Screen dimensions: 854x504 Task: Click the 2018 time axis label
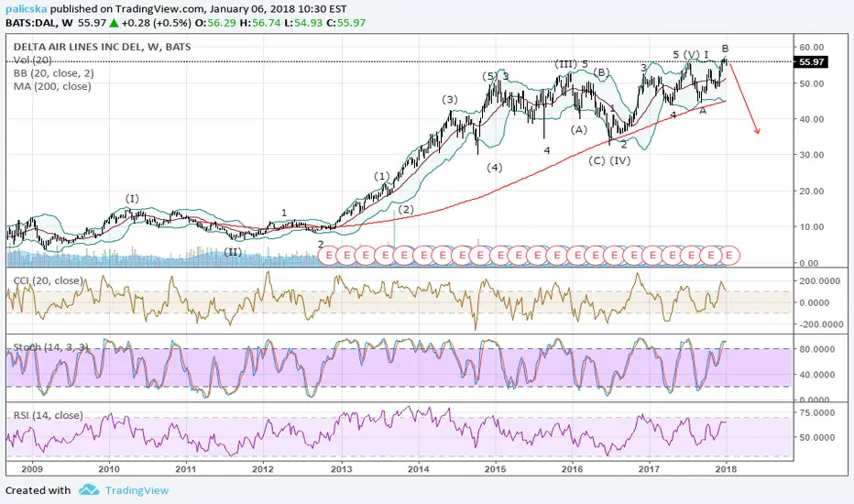(726, 468)
